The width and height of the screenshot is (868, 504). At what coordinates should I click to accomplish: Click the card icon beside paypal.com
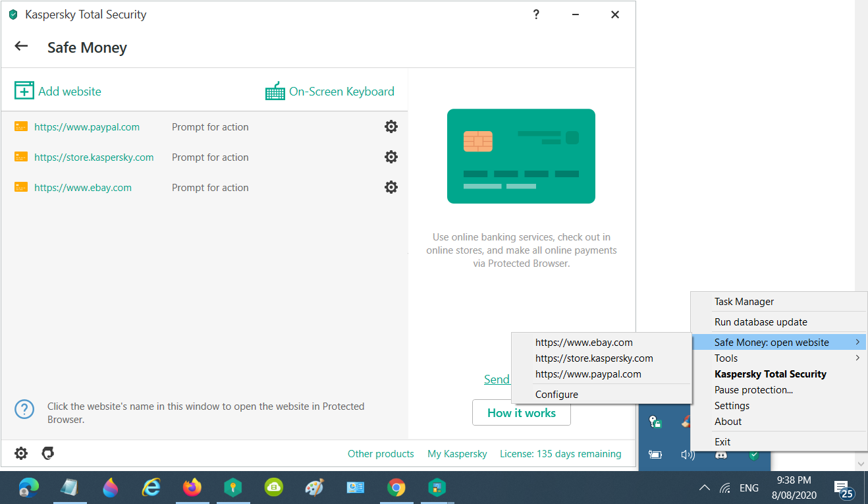pyautogui.click(x=21, y=126)
